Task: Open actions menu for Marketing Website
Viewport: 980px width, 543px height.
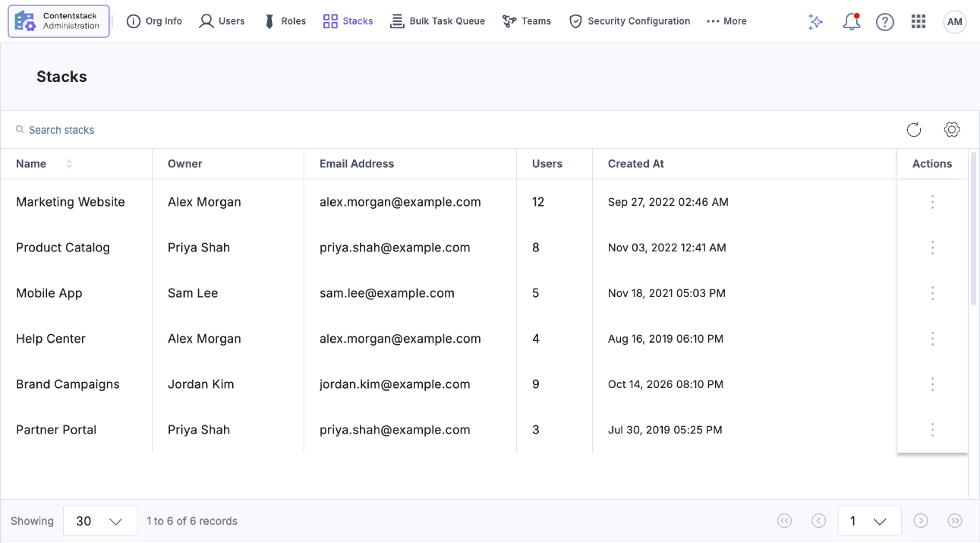Action: coord(932,202)
